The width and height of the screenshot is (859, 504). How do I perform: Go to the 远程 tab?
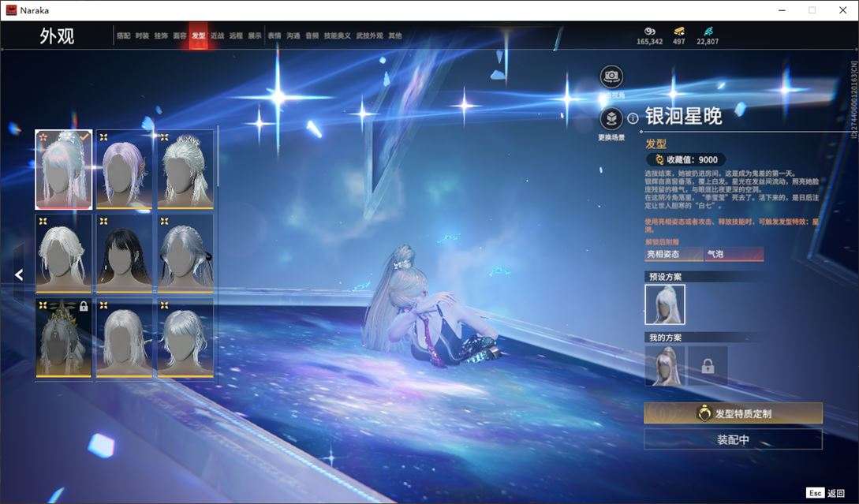[236, 35]
